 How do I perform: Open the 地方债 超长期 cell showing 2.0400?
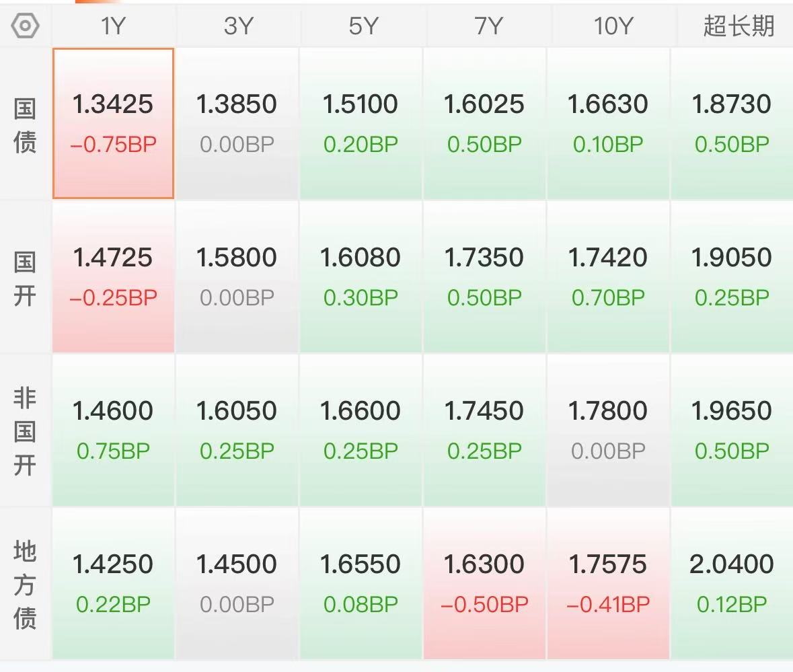pos(732,583)
